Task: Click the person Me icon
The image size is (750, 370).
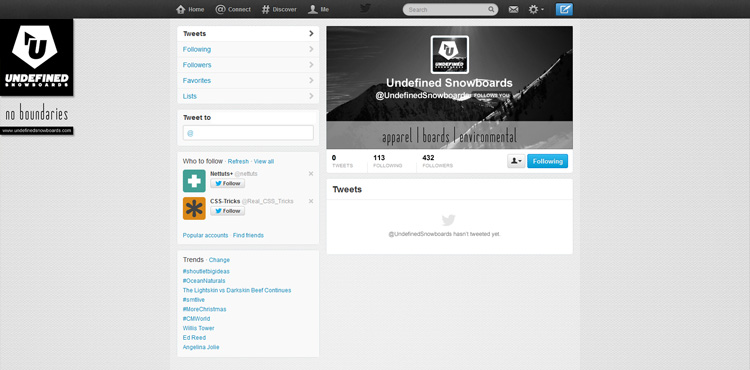Action: [x=313, y=9]
